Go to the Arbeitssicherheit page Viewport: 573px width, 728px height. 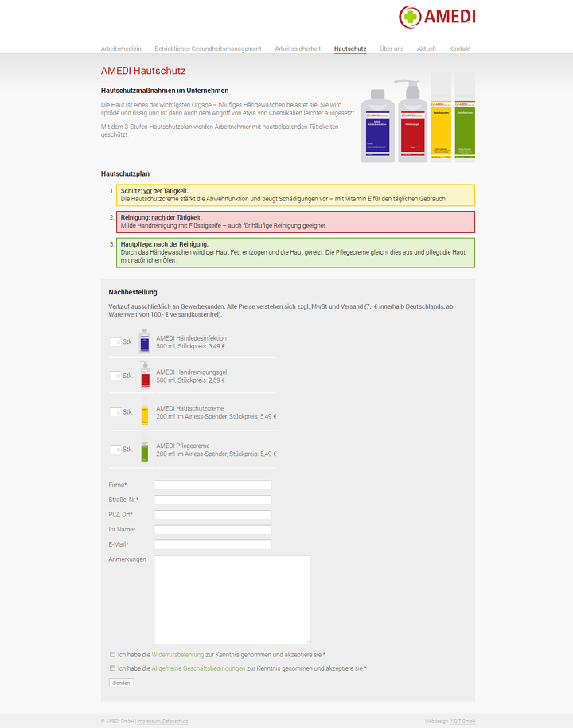(298, 49)
